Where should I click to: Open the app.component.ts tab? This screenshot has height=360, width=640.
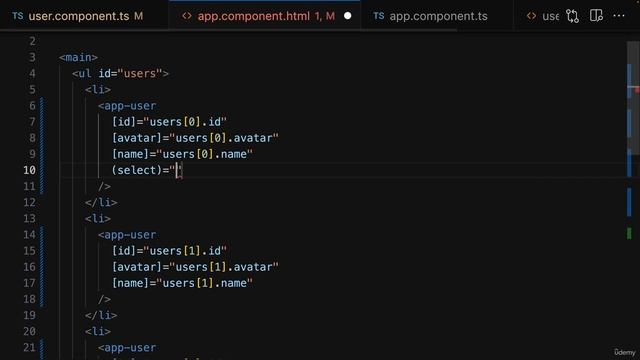click(x=438, y=16)
